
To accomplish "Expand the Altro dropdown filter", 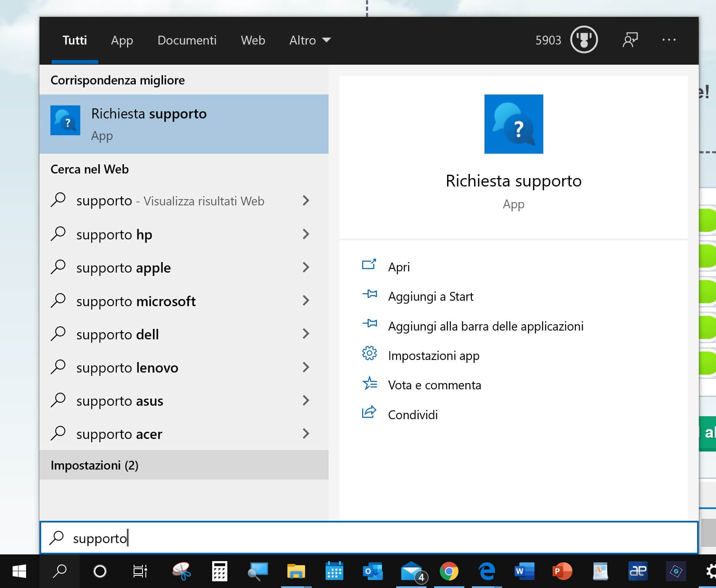I will tap(310, 40).
